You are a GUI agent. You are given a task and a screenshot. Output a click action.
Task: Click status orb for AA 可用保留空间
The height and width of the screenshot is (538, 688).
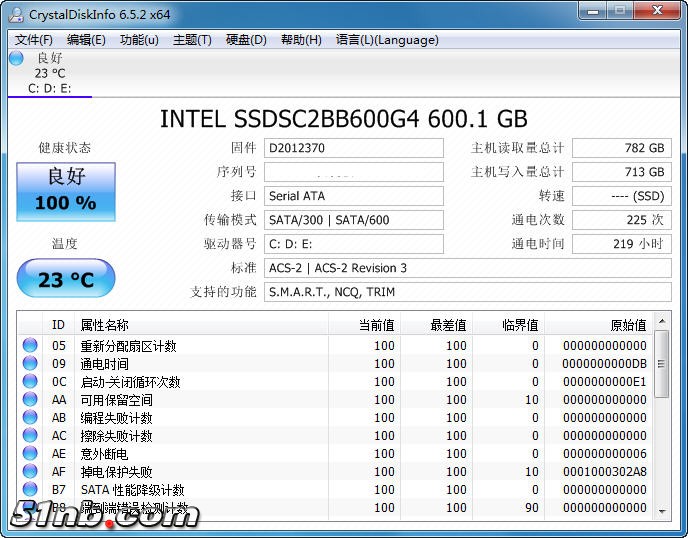point(30,400)
